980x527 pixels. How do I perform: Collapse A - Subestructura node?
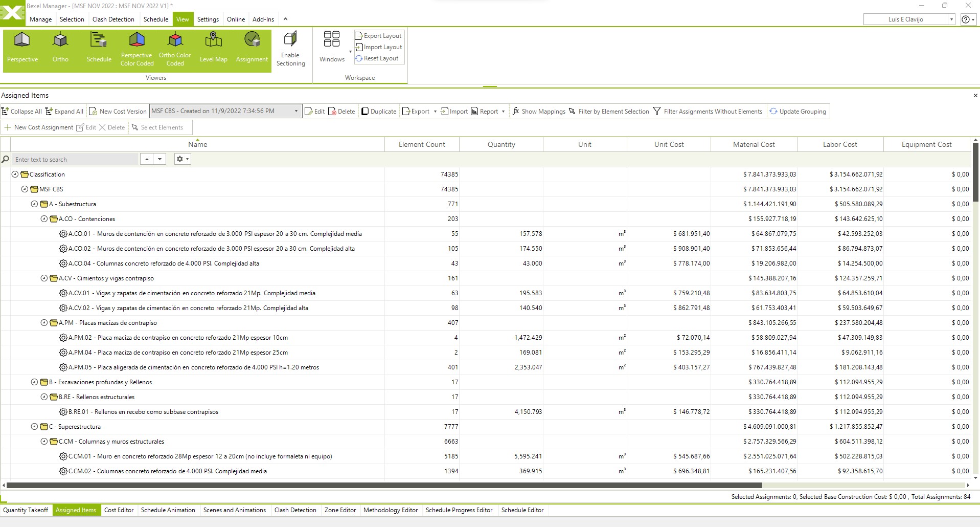[34, 204]
